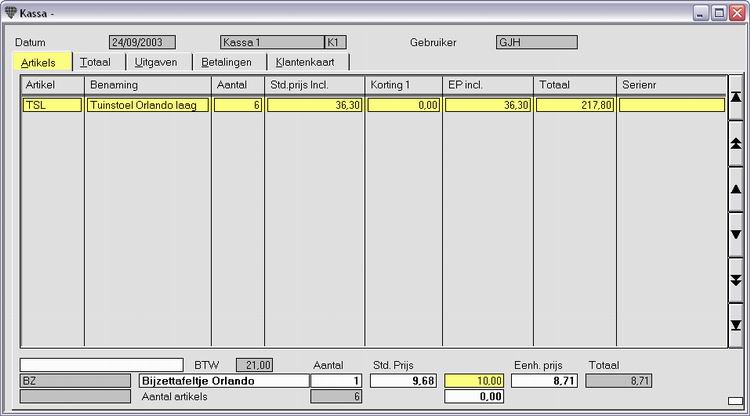Move up one row with single up arrow
750x416 pixels.
pos(736,189)
